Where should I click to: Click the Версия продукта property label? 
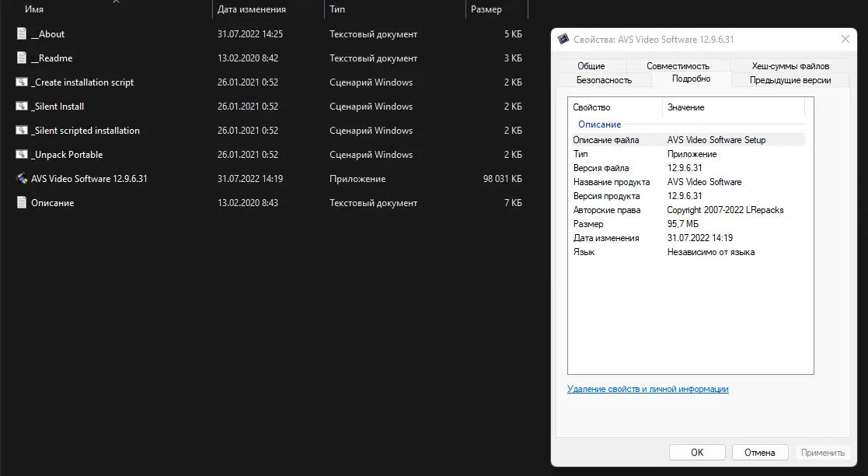[x=606, y=195]
